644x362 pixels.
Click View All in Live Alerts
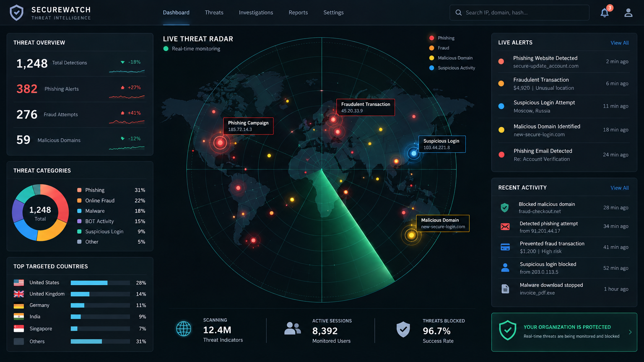[x=620, y=43]
